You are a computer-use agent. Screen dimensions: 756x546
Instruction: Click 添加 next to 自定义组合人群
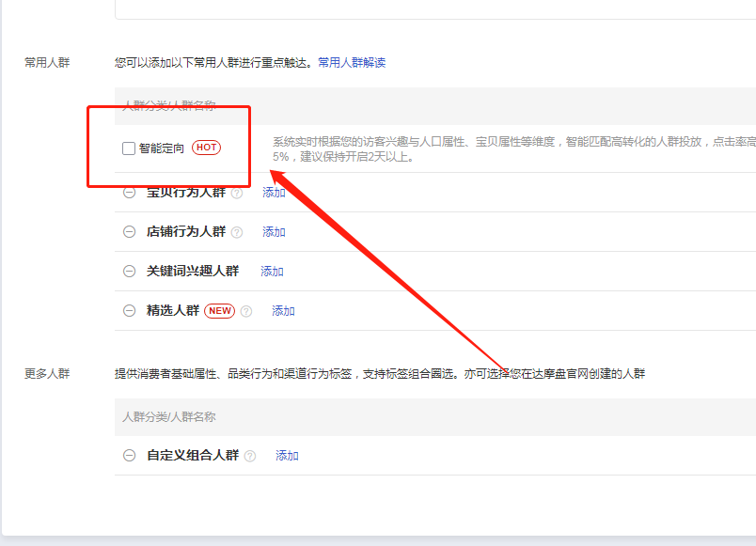point(287,456)
